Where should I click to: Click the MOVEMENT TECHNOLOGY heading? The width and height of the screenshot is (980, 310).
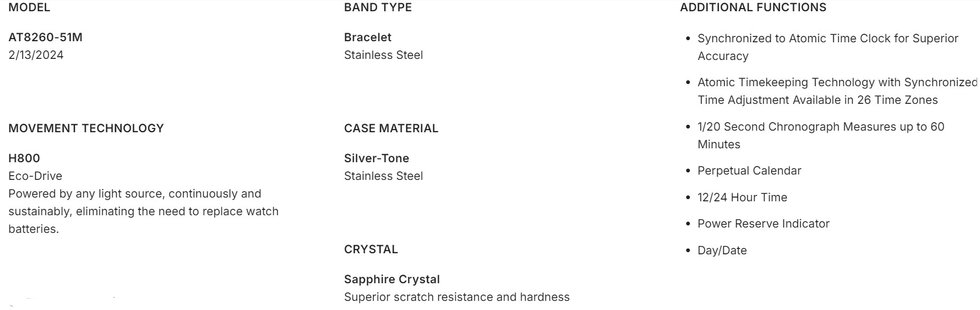86,128
